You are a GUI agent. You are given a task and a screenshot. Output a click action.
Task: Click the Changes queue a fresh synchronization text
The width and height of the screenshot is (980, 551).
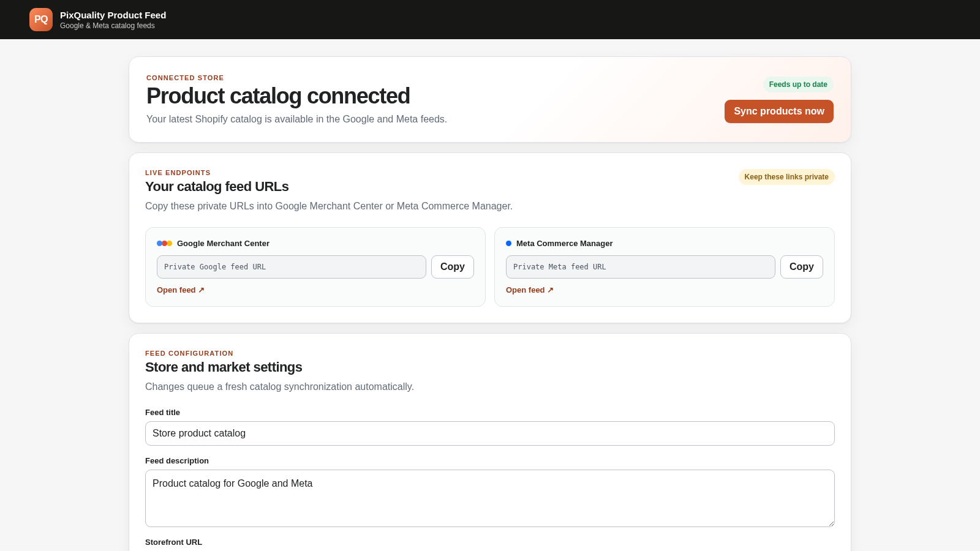[x=279, y=387]
